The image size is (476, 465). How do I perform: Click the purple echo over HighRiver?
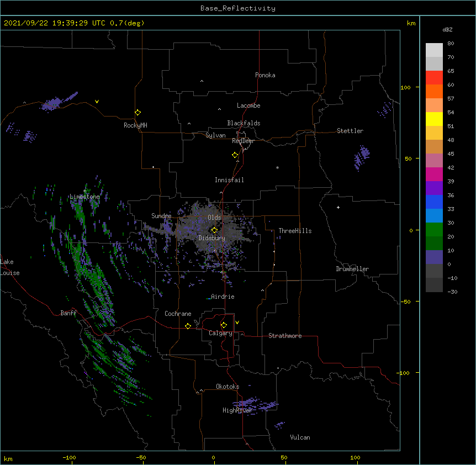[x=255, y=405]
